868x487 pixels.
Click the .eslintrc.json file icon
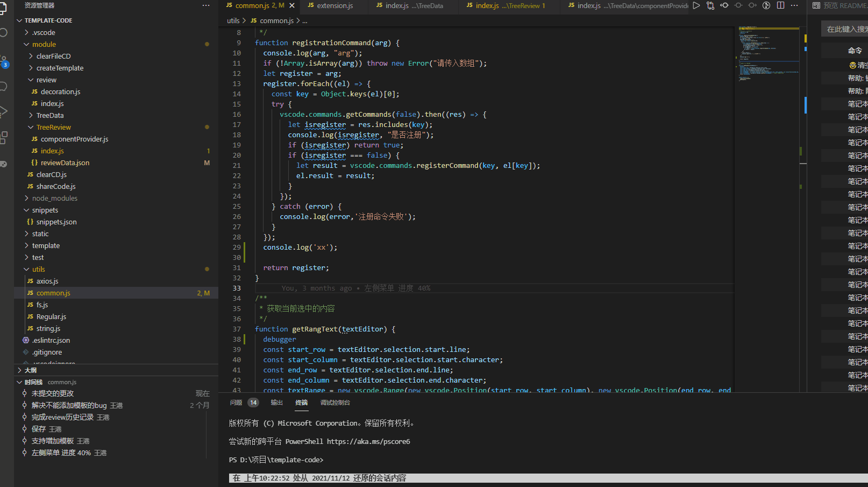click(26, 340)
